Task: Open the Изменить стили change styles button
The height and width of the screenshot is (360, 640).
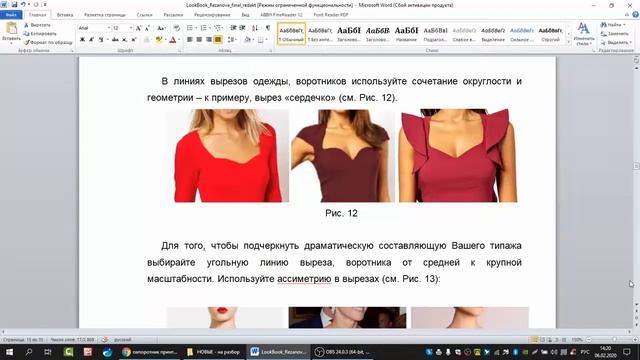Action: tap(584, 34)
